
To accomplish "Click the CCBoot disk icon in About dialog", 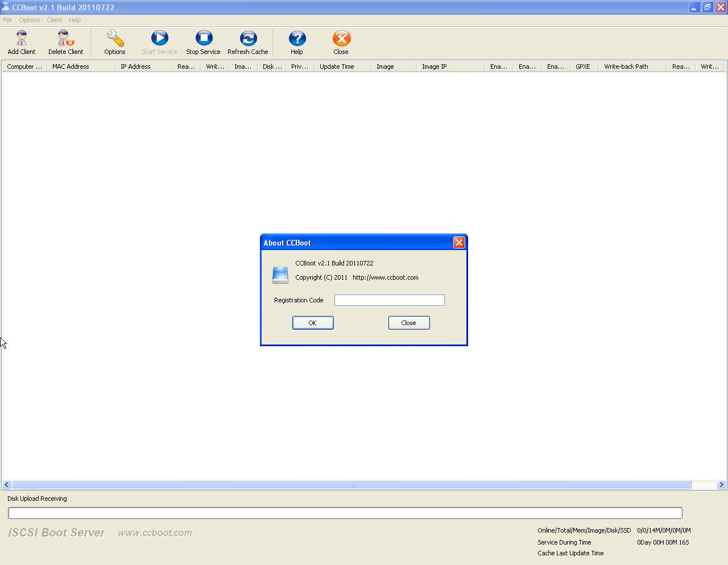I will coord(280,275).
